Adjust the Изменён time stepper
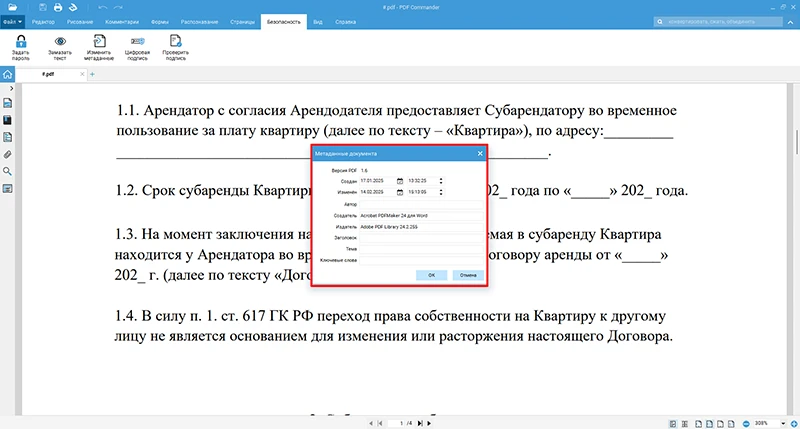Screen dimensions: 800x429 [x=441, y=192]
